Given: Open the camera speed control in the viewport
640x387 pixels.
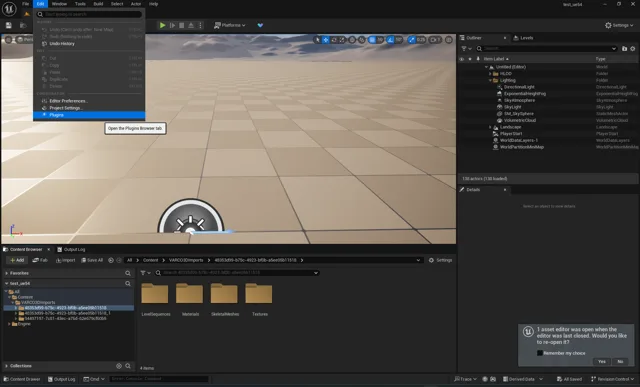Looking at the screenshot, I should point(435,40).
